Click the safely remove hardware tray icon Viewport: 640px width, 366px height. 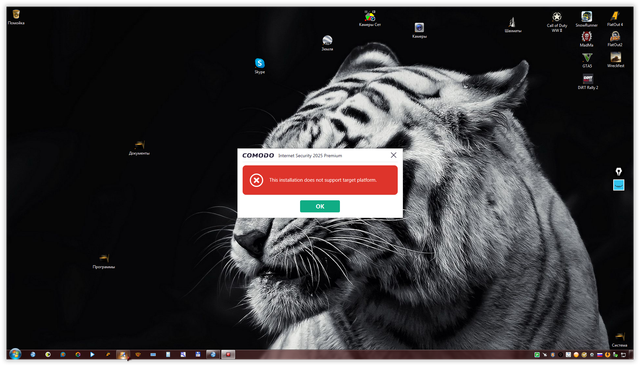pos(615,355)
